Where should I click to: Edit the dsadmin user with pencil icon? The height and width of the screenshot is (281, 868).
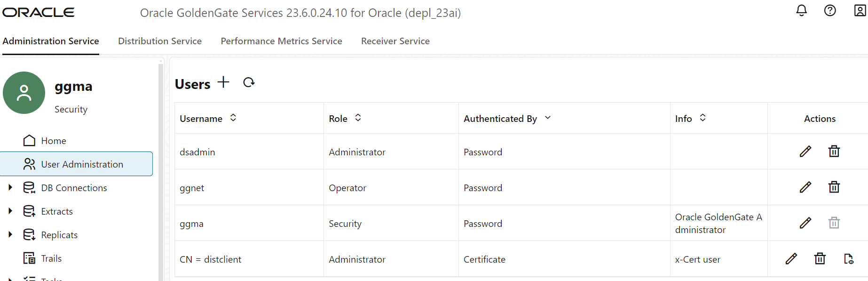pos(805,151)
